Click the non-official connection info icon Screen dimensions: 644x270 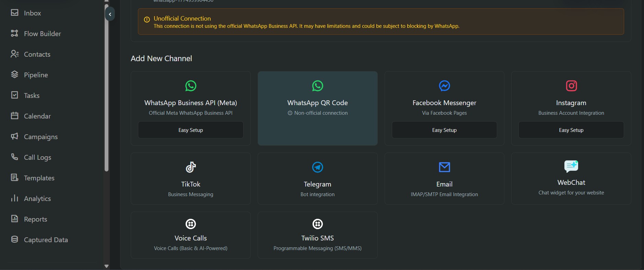(290, 113)
